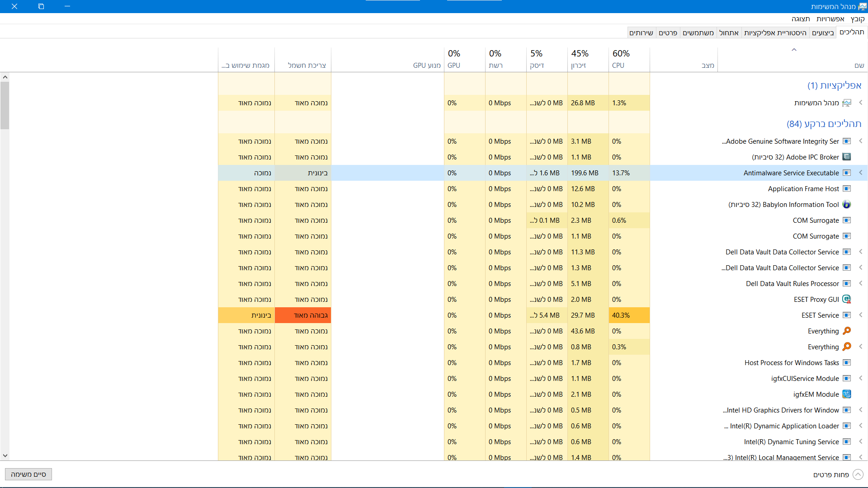Click the scrollbar down arrow
Image resolution: width=868 pixels, height=488 pixels.
(5, 456)
